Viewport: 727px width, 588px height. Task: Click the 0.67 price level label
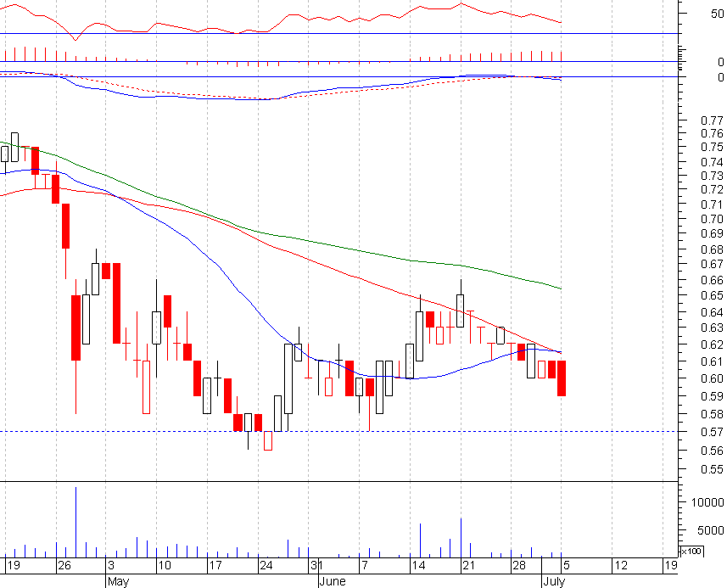pyautogui.click(x=712, y=264)
